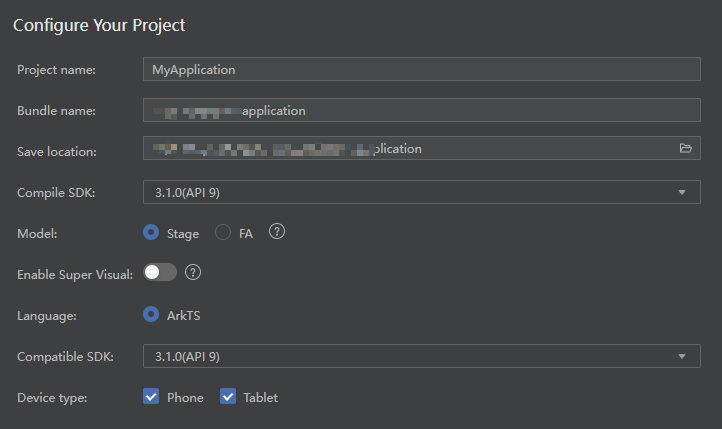The image size is (722, 429).
Task: Select the FA model radio button
Action: (x=223, y=232)
